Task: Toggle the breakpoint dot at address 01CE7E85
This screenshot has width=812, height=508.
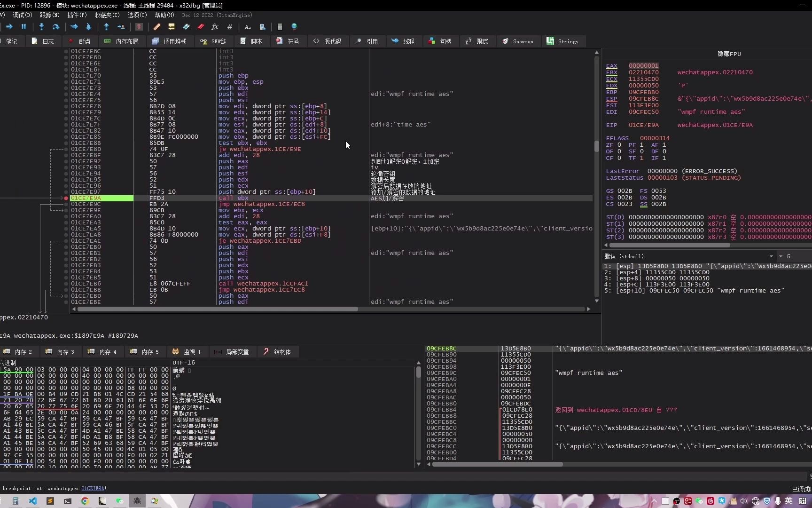Action: (66, 137)
